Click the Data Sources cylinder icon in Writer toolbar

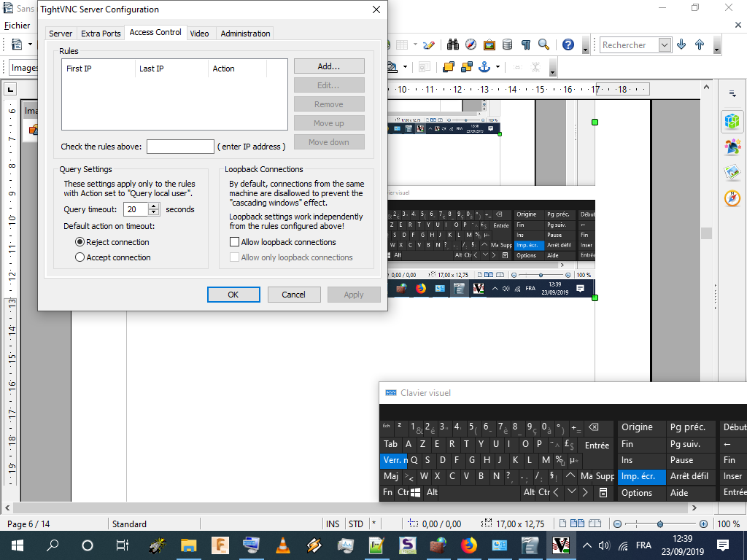[x=508, y=44]
